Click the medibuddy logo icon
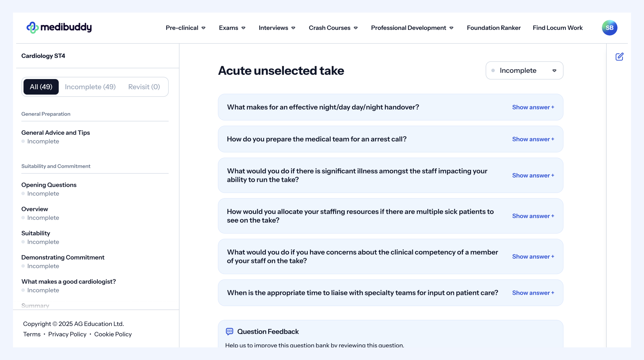This screenshot has width=644, height=360. (x=32, y=27)
